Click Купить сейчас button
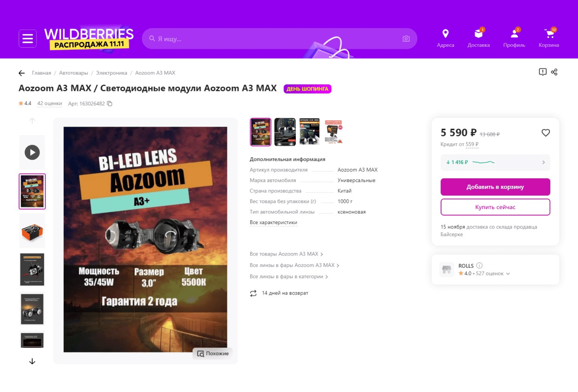The height and width of the screenshot is (392, 578). 496,207
